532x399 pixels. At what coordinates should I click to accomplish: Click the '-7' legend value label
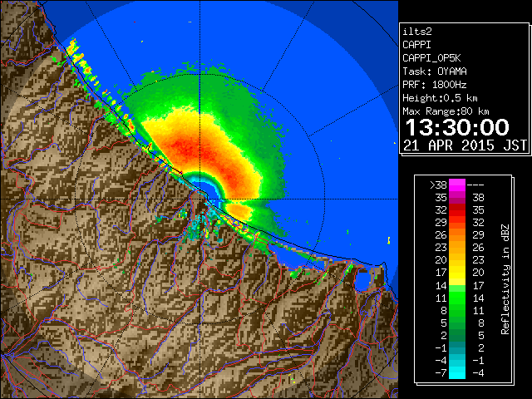441,373
